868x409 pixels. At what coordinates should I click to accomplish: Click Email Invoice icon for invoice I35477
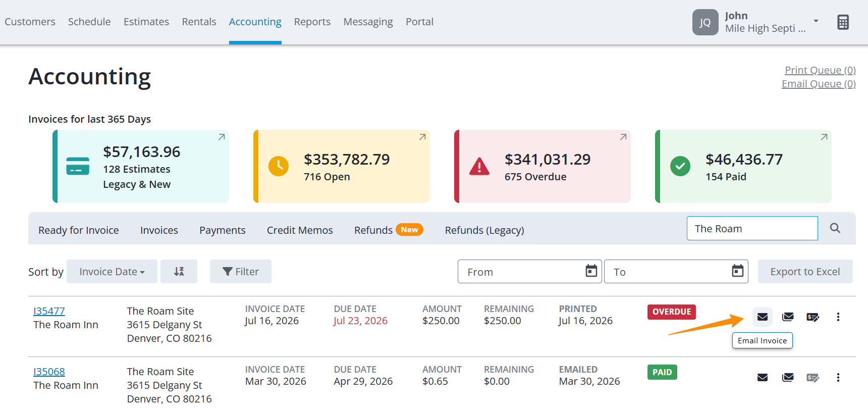pyautogui.click(x=763, y=317)
